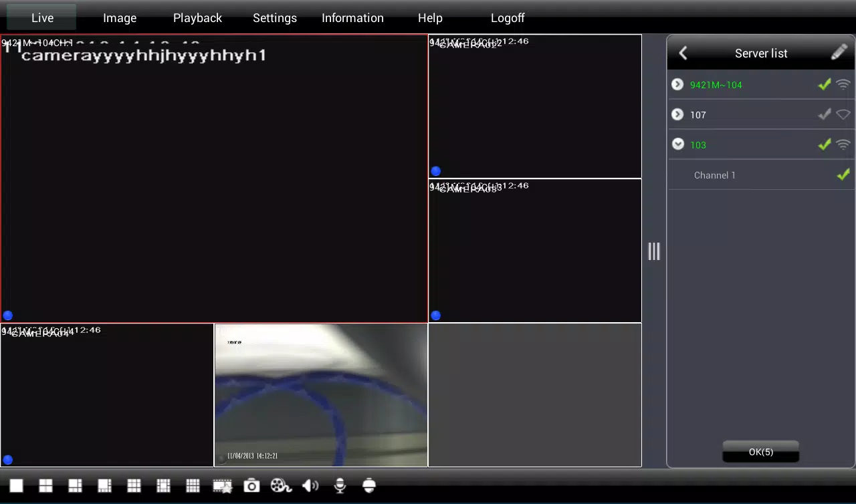Image resolution: width=856 pixels, height=504 pixels.
Task: Go to the Information tab
Action: (352, 18)
